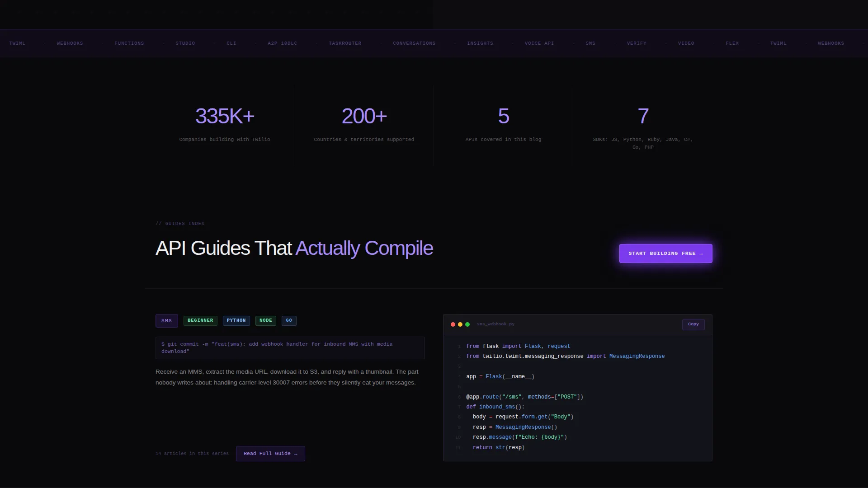Open VIDEO in the topic ticker
Viewport: 868px width, 488px height.
(686, 43)
